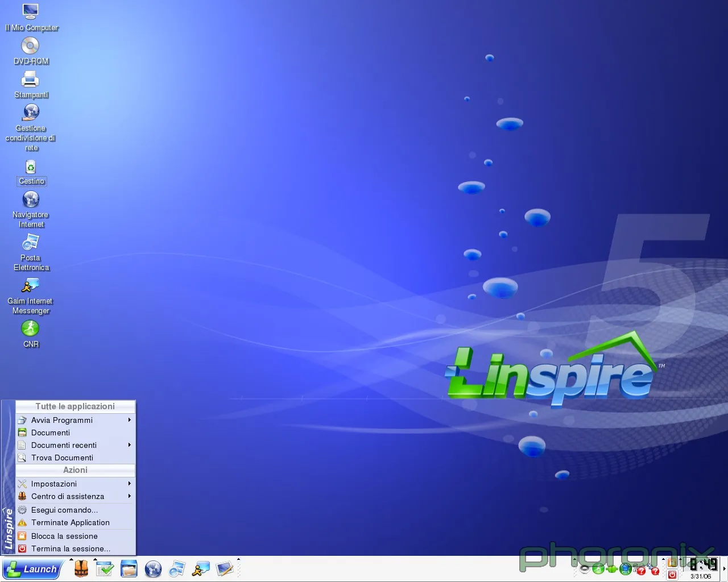Choose Esegui comando from the menu
Viewport: 728px width, 582px height.
coord(64,510)
